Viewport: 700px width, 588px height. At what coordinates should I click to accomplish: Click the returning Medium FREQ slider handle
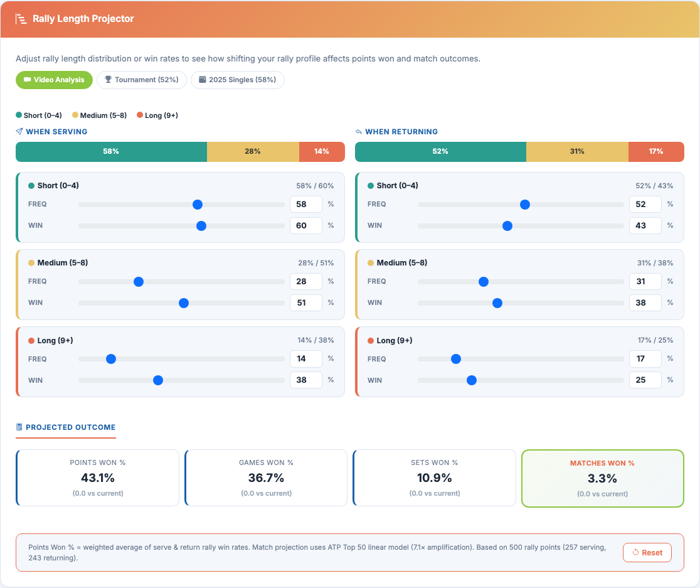[484, 282]
